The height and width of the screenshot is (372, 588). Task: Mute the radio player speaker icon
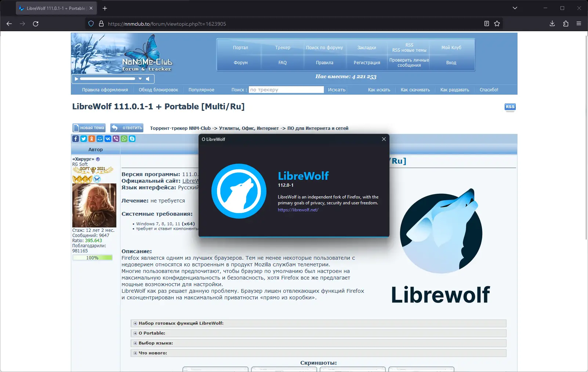148,79
